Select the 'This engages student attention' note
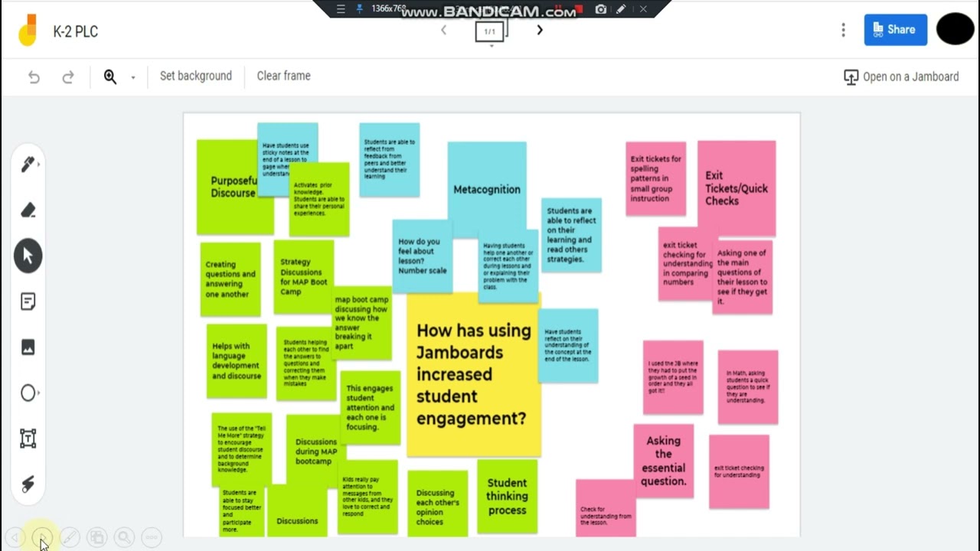 point(370,408)
